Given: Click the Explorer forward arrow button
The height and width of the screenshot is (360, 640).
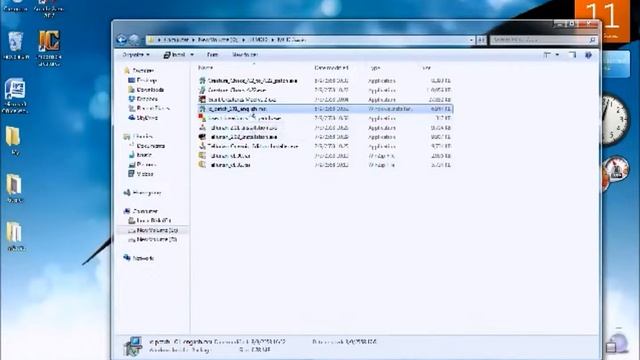Looking at the screenshot, I should (x=134, y=40).
